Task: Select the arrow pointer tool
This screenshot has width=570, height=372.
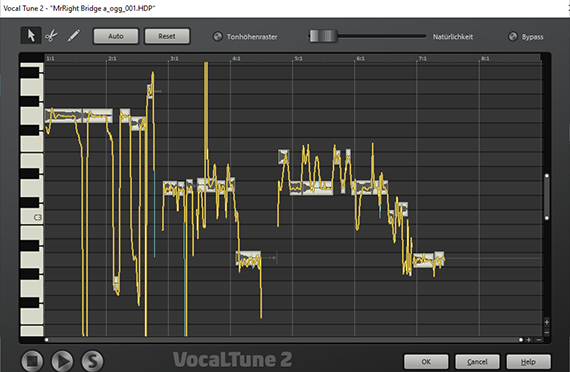Action: click(x=31, y=36)
